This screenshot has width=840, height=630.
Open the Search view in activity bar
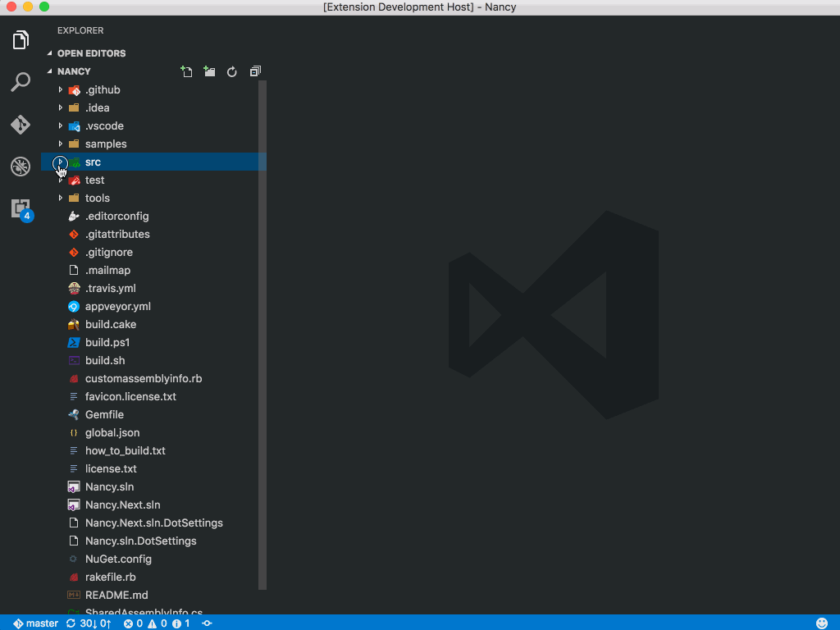click(x=21, y=82)
